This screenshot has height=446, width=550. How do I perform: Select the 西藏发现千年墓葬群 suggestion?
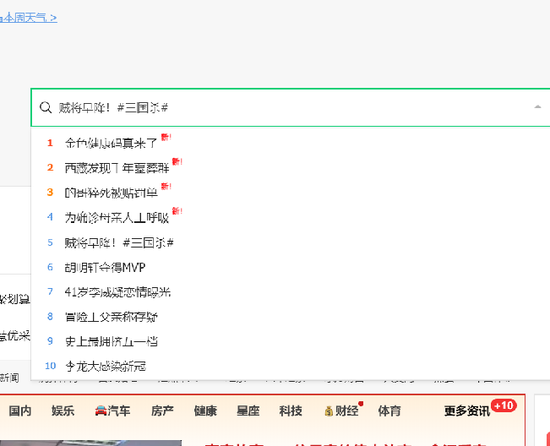(x=117, y=168)
